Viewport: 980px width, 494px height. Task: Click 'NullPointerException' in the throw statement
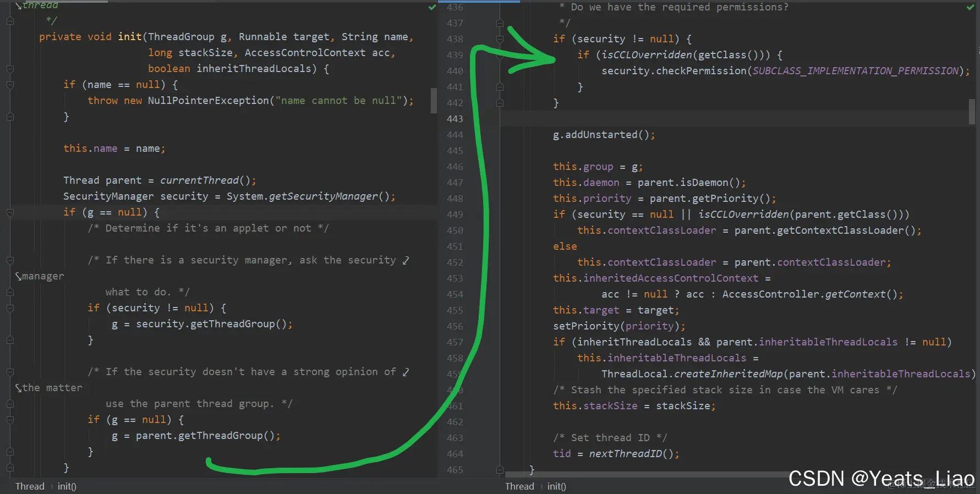[208, 101]
